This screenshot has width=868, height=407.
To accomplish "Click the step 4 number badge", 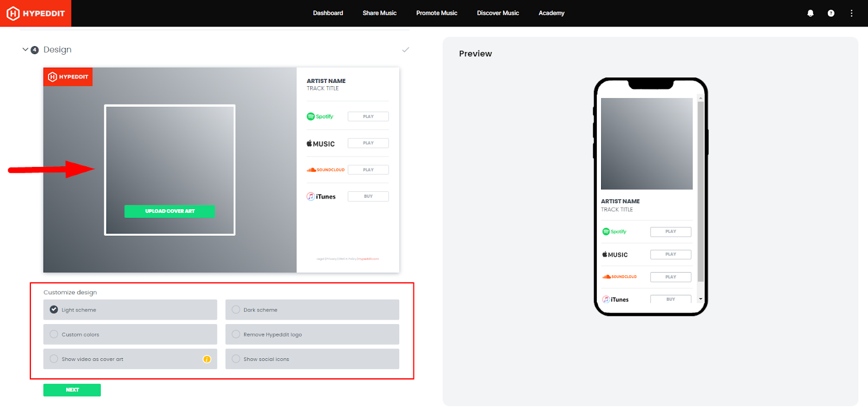I will click(35, 50).
